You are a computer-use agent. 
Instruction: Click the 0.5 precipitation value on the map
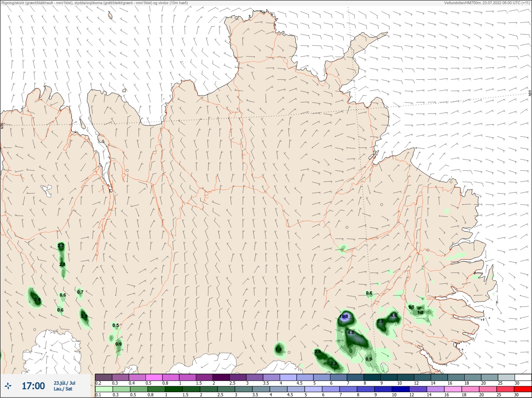(x=116, y=326)
